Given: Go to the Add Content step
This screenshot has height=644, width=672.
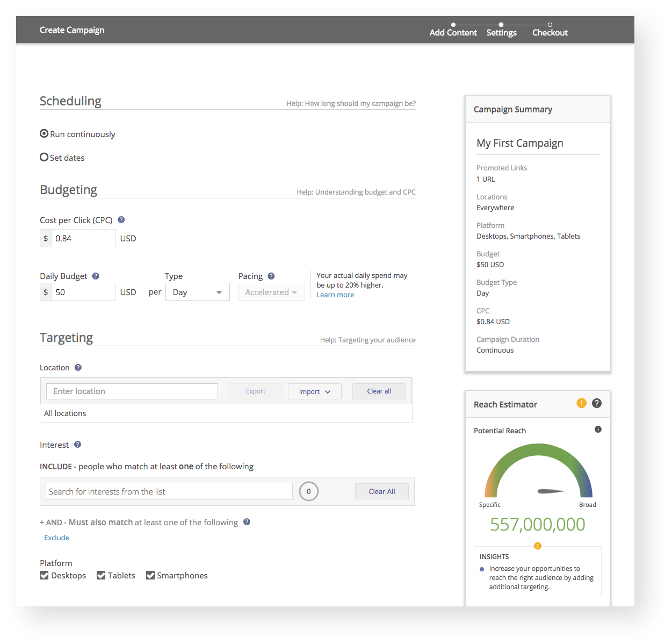Looking at the screenshot, I should coord(453,32).
